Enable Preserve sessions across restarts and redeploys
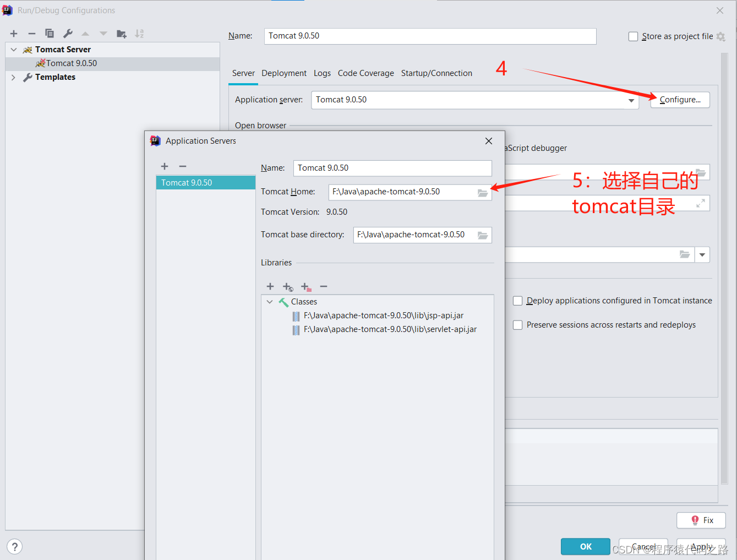 [x=518, y=325]
